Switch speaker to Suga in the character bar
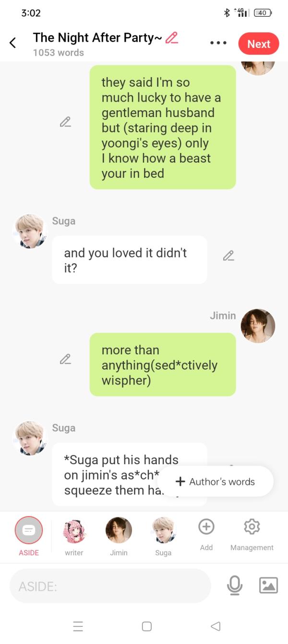288x644 pixels. pyautogui.click(x=163, y=536)
